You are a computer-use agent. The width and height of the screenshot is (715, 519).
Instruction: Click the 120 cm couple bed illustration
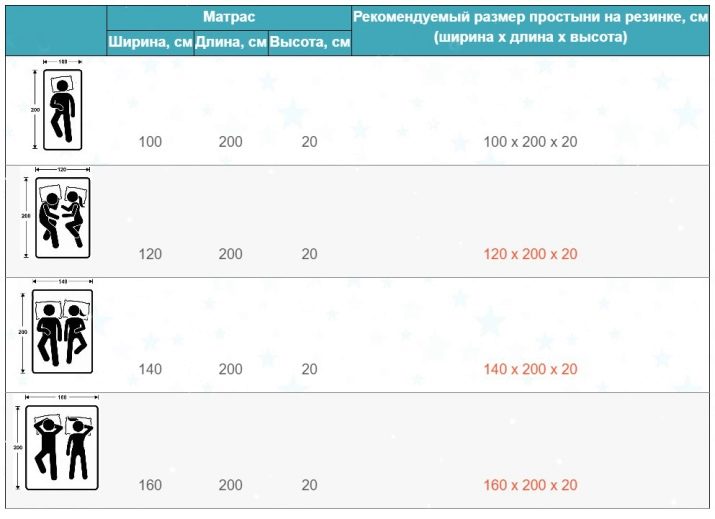57,213
